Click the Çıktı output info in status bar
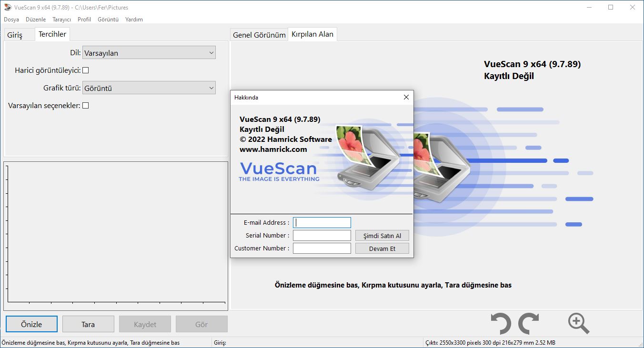The width and height of the screenshot is (644, 348). point(490,343)
